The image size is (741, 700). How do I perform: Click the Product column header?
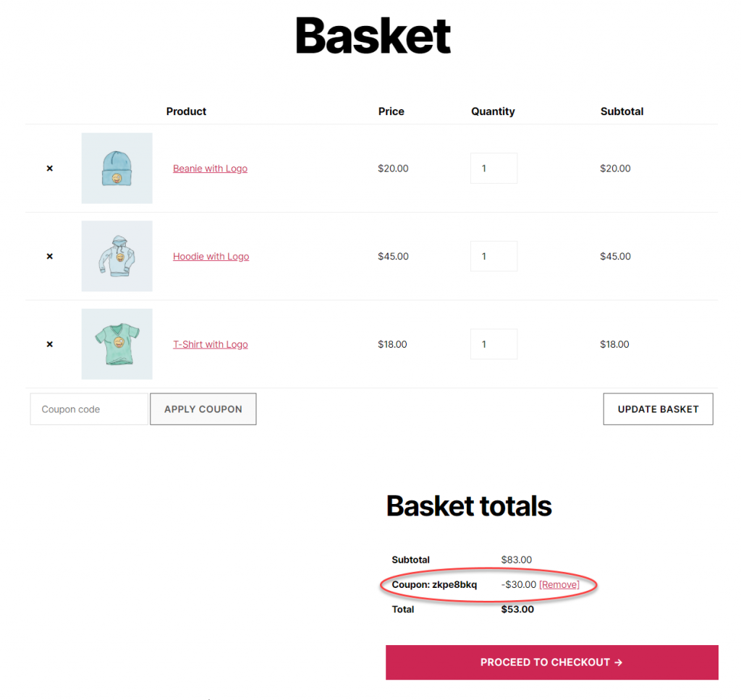186,111
